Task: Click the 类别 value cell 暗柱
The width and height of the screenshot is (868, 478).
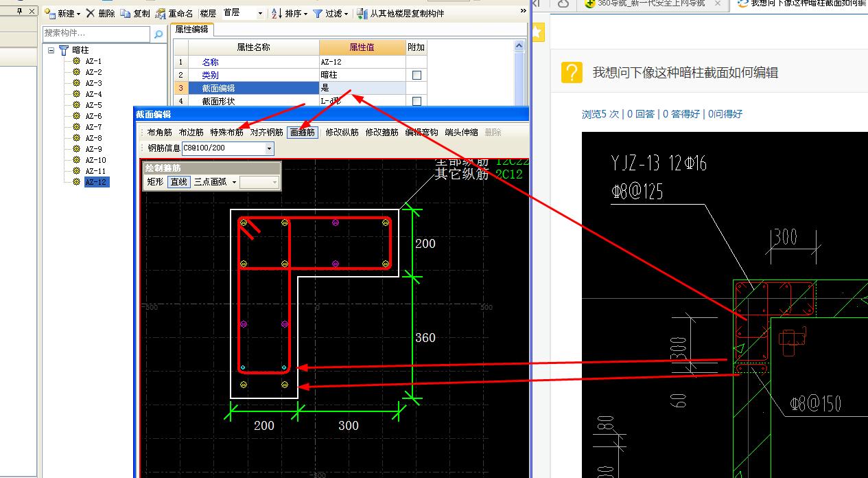Action: point(362,75)
